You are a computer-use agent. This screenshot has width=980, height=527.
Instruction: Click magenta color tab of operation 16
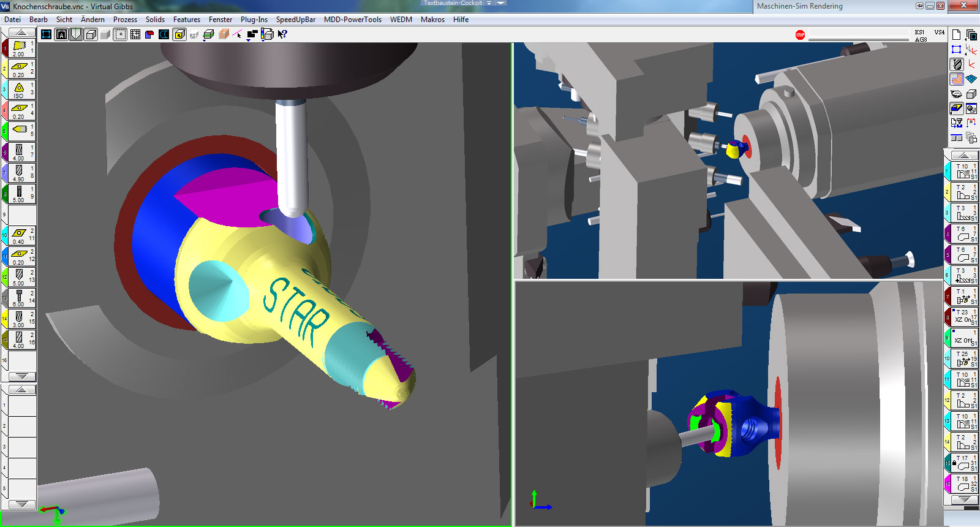click(x=948, y=483)
